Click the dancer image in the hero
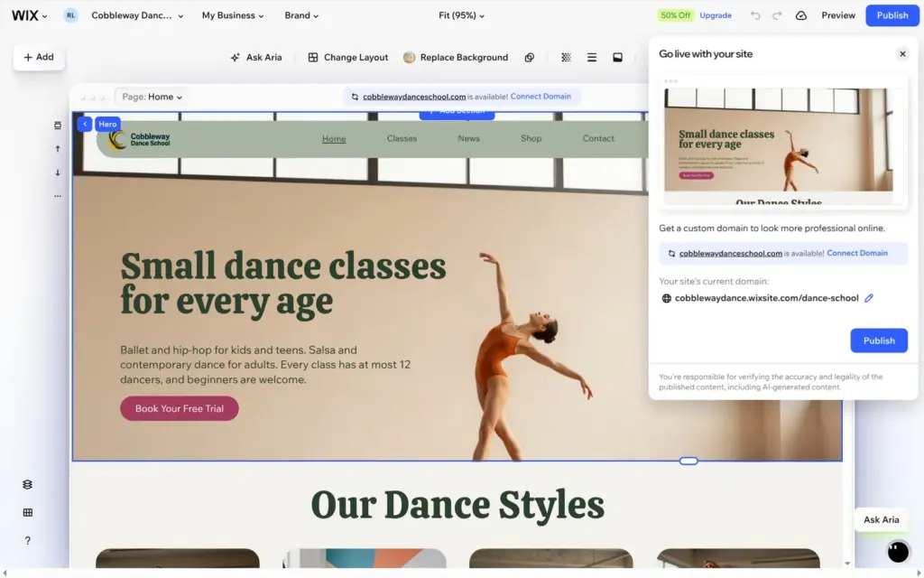The width and height of the screenshot is (924, 578). click(x=532, y=356)
